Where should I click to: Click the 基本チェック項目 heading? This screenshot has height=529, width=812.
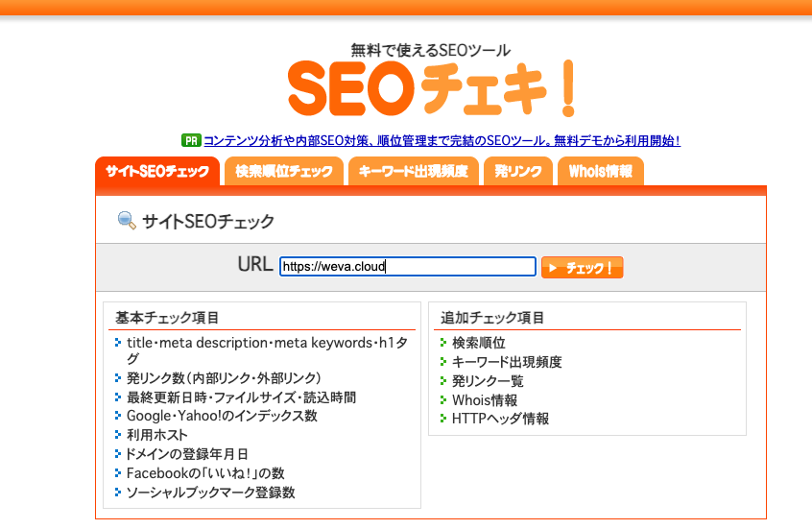pyautogui.click(x=167, y=318)
